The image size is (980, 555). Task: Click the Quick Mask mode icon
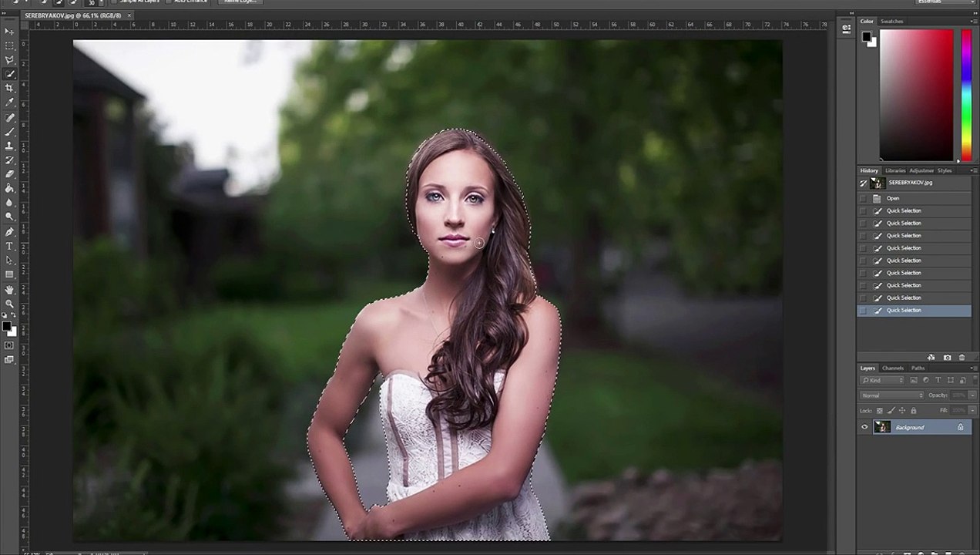click(9, 345)
